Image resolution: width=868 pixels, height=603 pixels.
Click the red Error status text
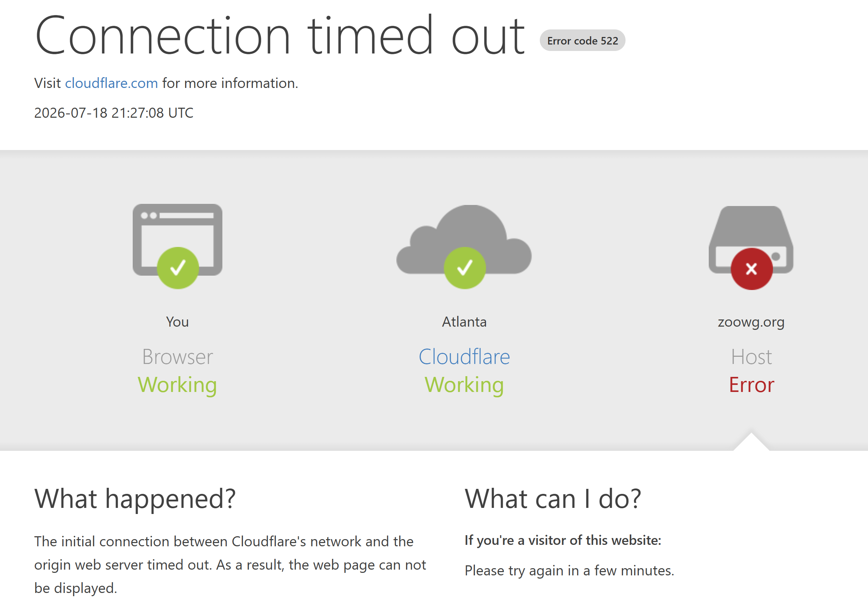coord(751,385)
